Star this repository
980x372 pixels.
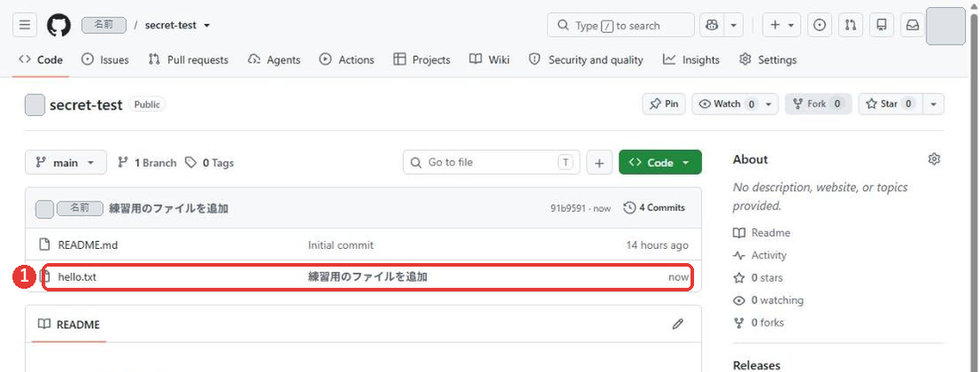tap(890, 104)
